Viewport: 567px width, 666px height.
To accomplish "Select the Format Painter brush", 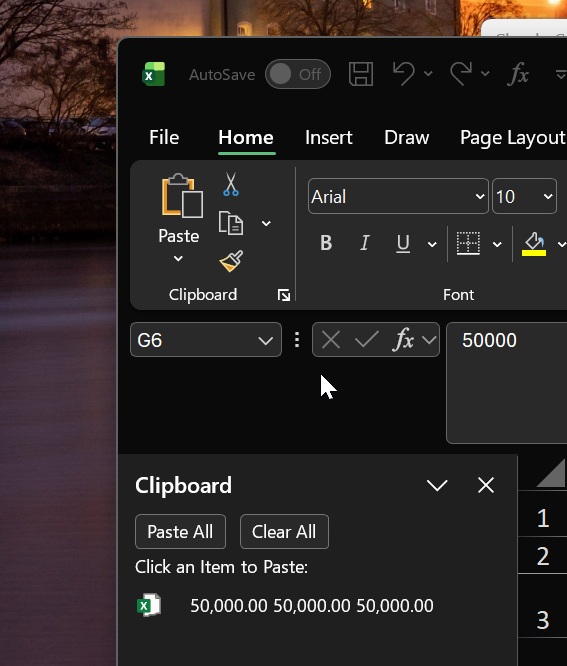I will pos(231,261).
